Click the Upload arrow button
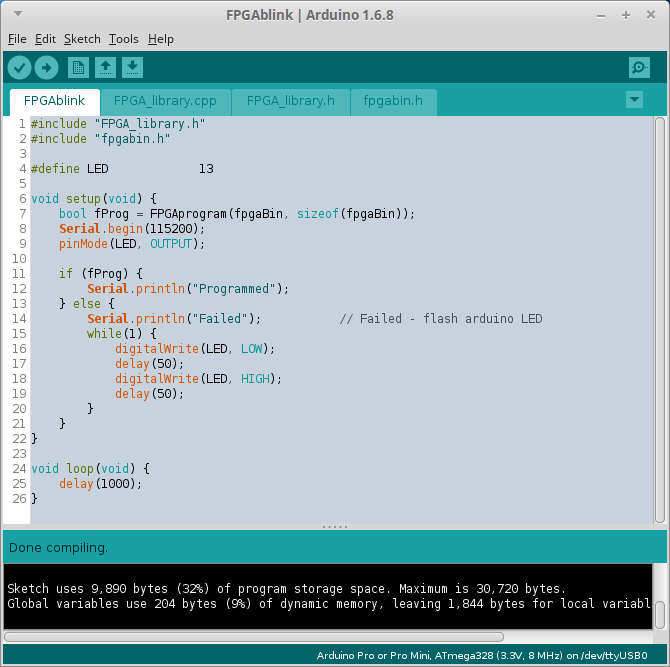The height and width of the screenshot is (667, 670). tap(47, 68)
